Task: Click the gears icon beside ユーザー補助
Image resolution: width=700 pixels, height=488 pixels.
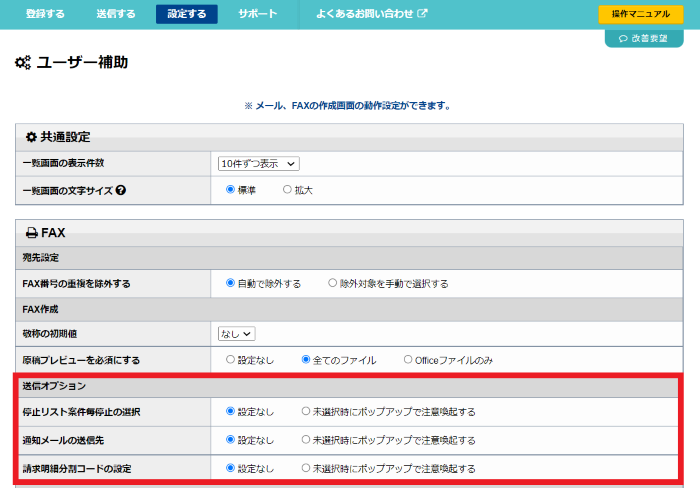Action: click(23, 62)
